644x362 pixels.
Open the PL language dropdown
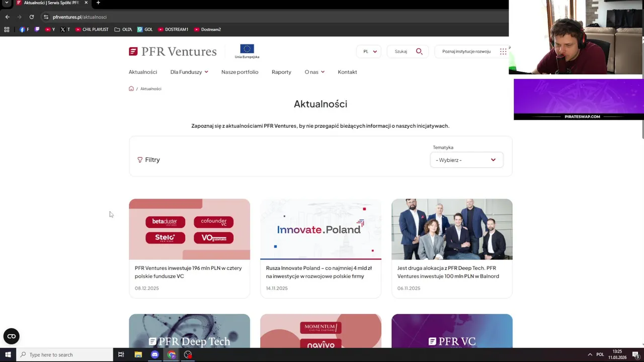click(x=369, y=51)
